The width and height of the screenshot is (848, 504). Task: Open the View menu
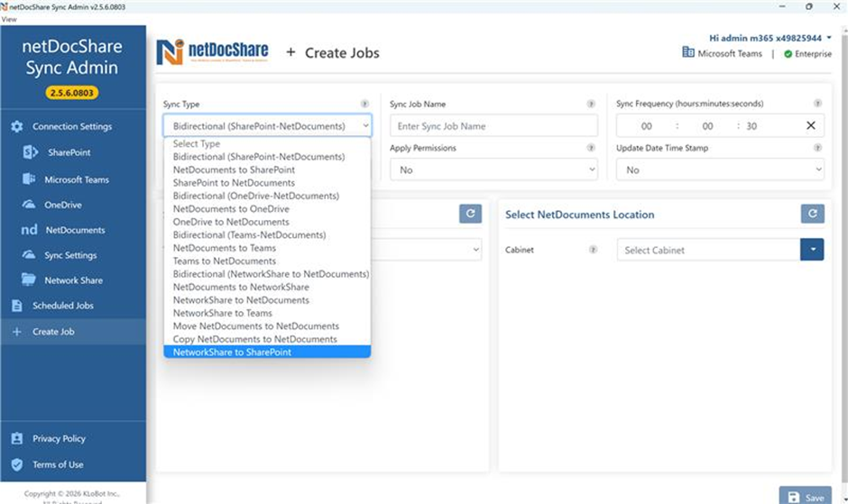9,19
